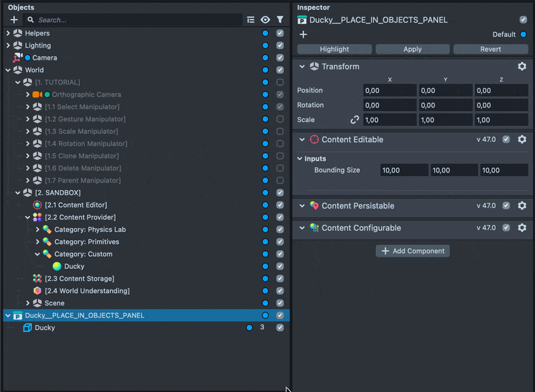Uncheck the Camera row checkbox
The width and height of the screenshot is (535, 392).
pos(280,58)
